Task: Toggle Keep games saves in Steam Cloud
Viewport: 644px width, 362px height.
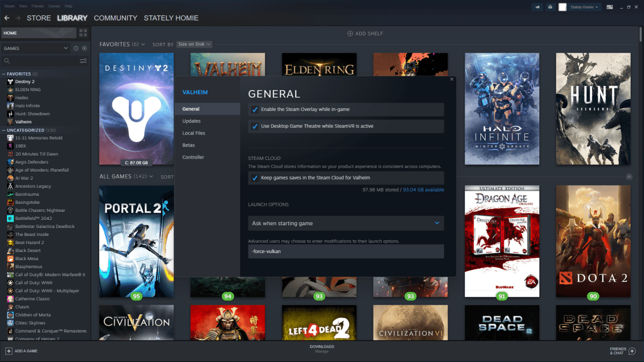Action: click(x=255, y=178)
